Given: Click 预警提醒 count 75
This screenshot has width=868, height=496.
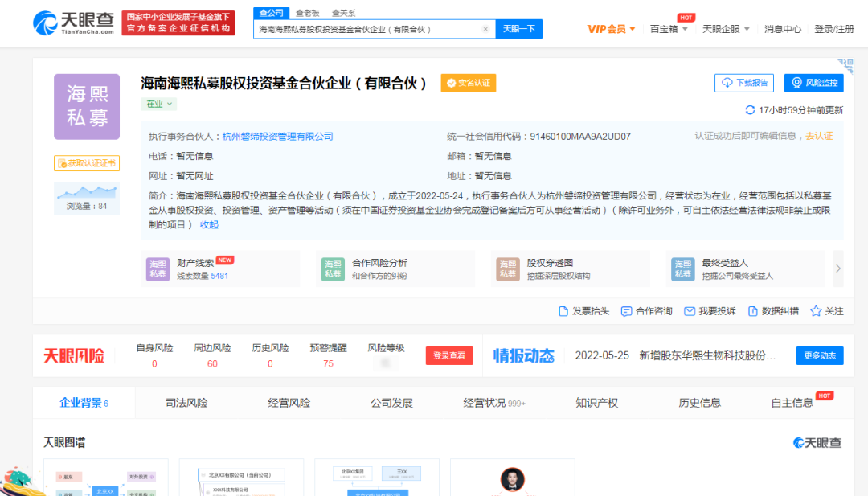Looking at the screenshot, I should (x=328, y=363).
